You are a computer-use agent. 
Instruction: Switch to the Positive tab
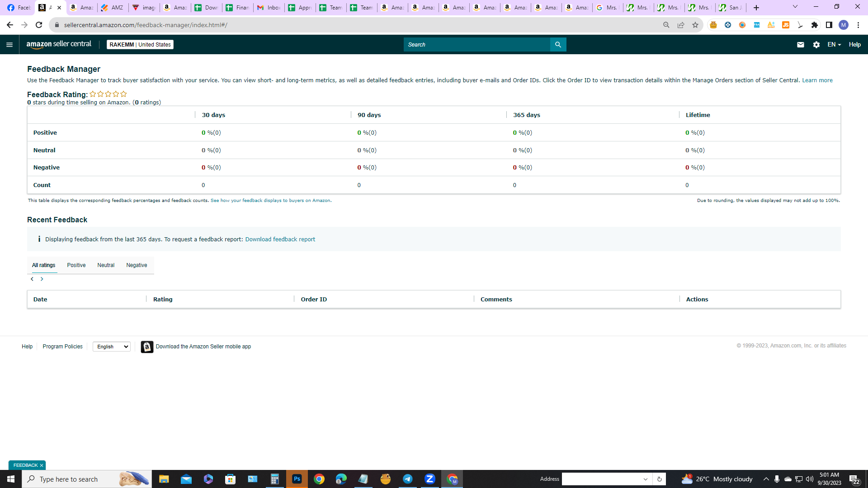point(76,265)
